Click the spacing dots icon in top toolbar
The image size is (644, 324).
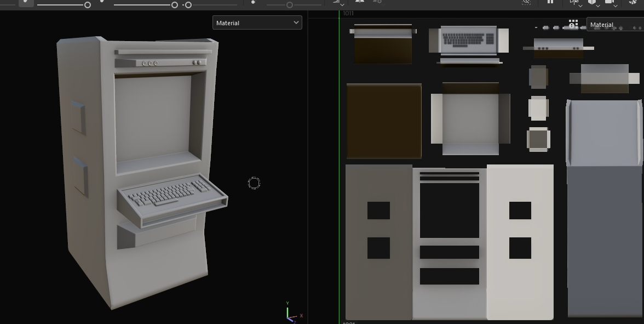click(254, 2)
